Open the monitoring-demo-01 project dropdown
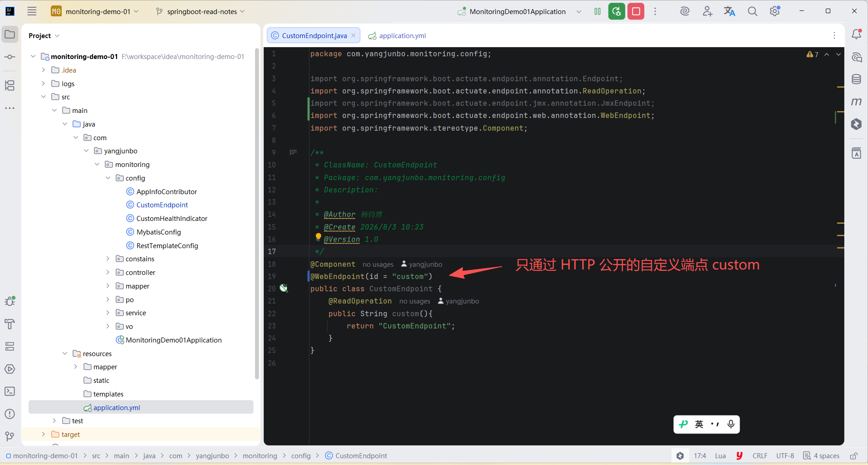The image size is (868, 465). pyautogui.click(x=95, y=11)
